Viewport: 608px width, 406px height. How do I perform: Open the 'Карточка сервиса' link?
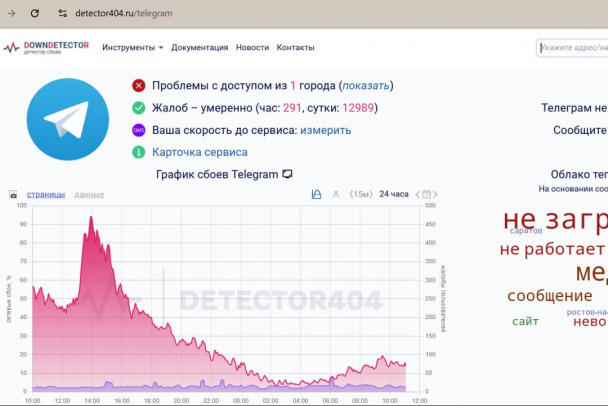coord(200,152)
